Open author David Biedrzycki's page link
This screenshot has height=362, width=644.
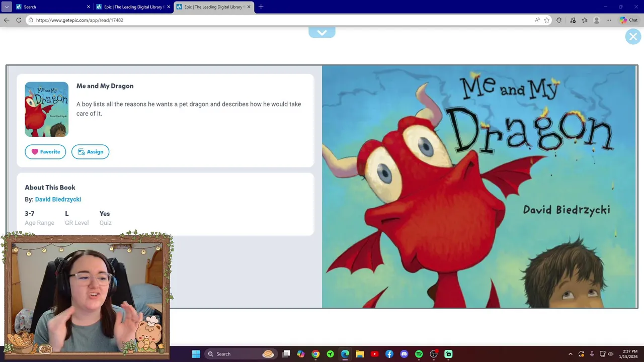tap(58, 200)
